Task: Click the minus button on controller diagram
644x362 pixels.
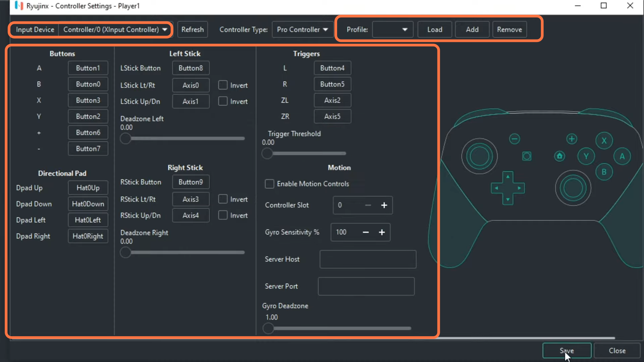Action: pos(515,139)
